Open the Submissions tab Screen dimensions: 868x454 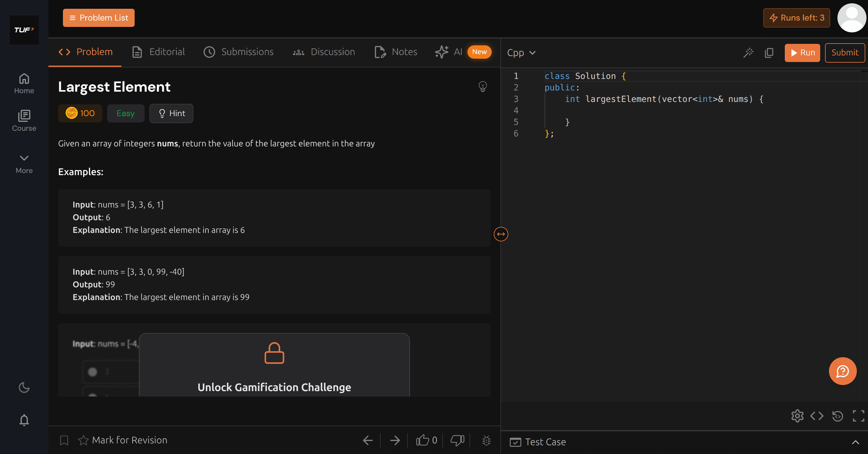[239, 52]
